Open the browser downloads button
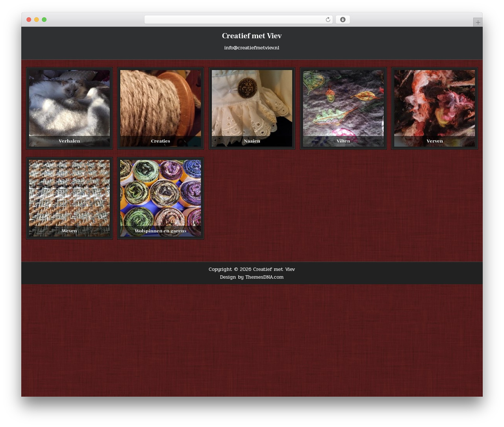 (343, 20)
